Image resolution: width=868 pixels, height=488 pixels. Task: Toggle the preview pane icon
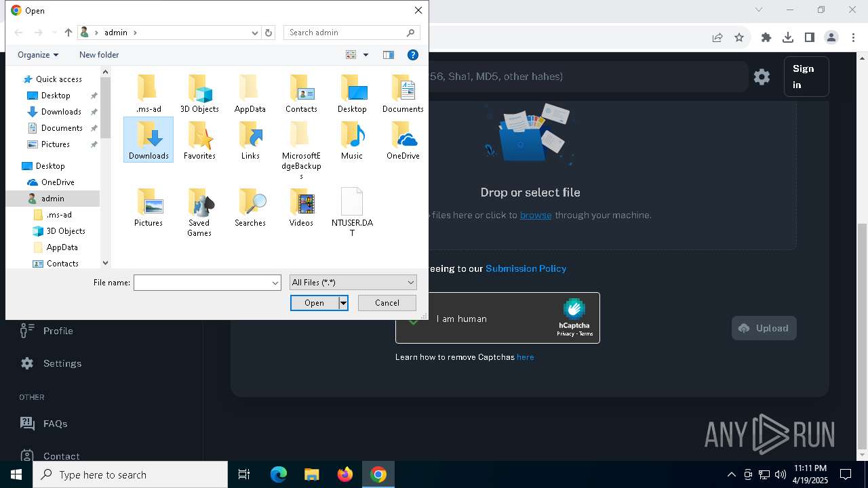(389, 55)
